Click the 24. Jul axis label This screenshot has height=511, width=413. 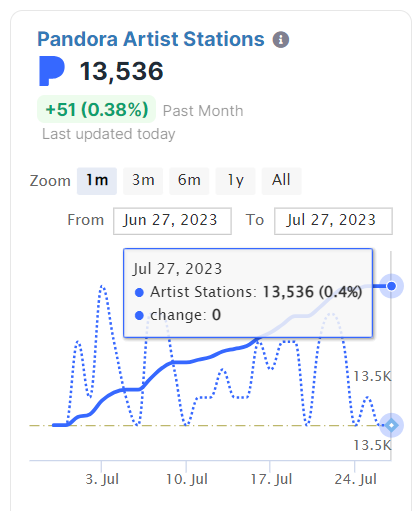(356, 479)
